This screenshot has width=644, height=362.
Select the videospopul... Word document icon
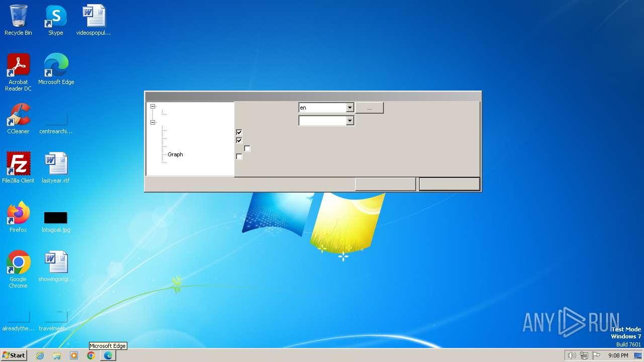[94, 20]
